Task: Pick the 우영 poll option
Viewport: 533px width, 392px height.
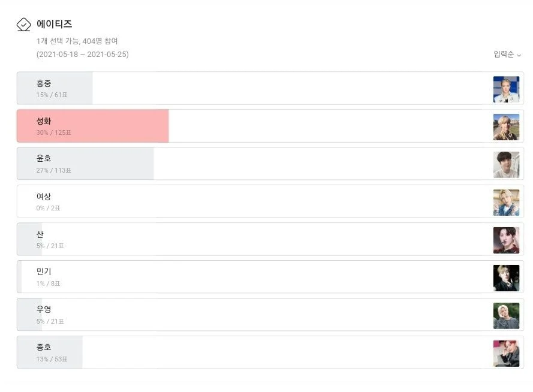Action: (270, 314)
